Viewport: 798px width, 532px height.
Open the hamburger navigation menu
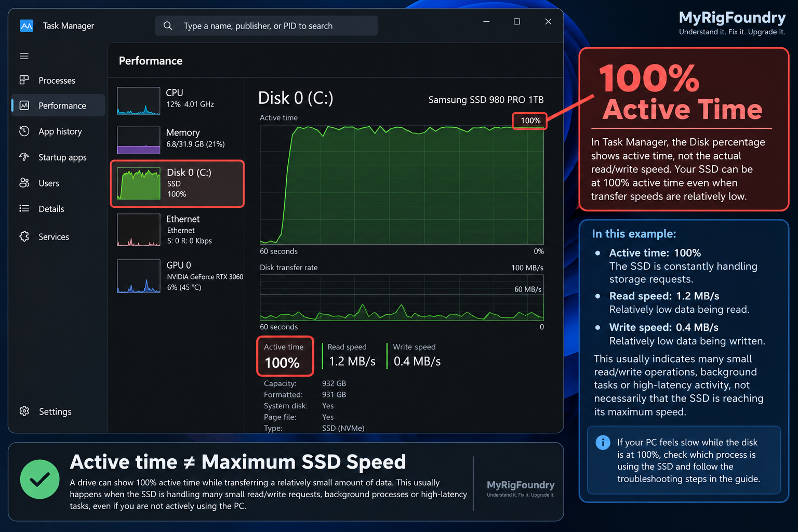[x=24, y=56]
